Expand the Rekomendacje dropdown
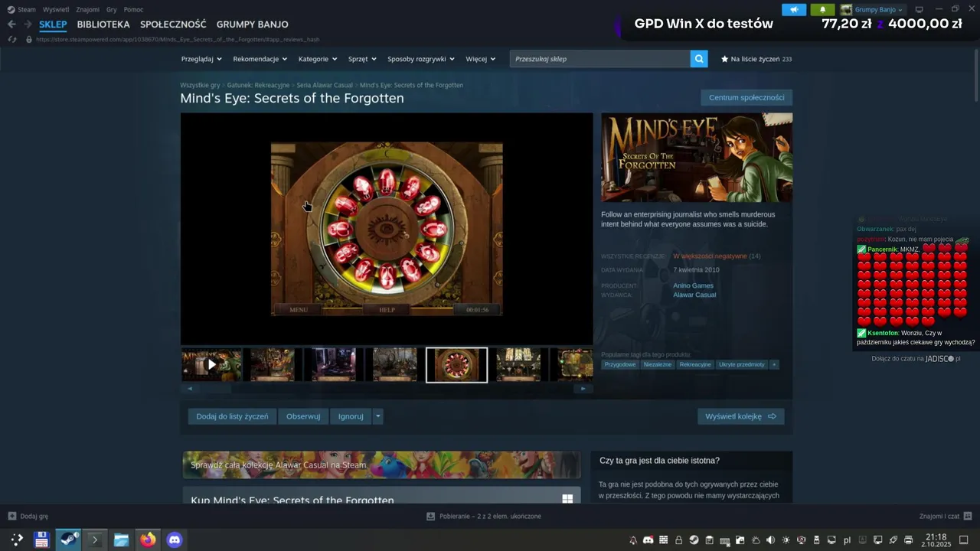Image resolution: width=980 pixels, height=551 pixels. (260, 59)
